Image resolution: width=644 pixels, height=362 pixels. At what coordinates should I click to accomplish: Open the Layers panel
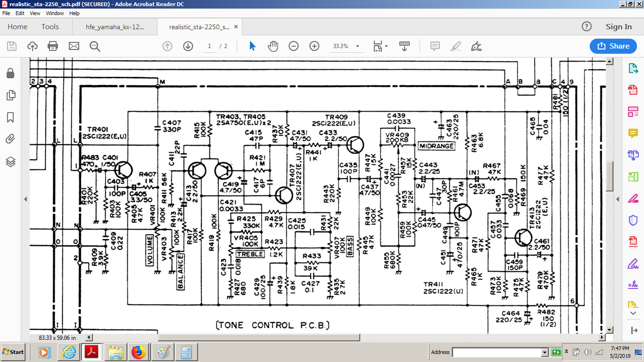(x=10, y=162)
